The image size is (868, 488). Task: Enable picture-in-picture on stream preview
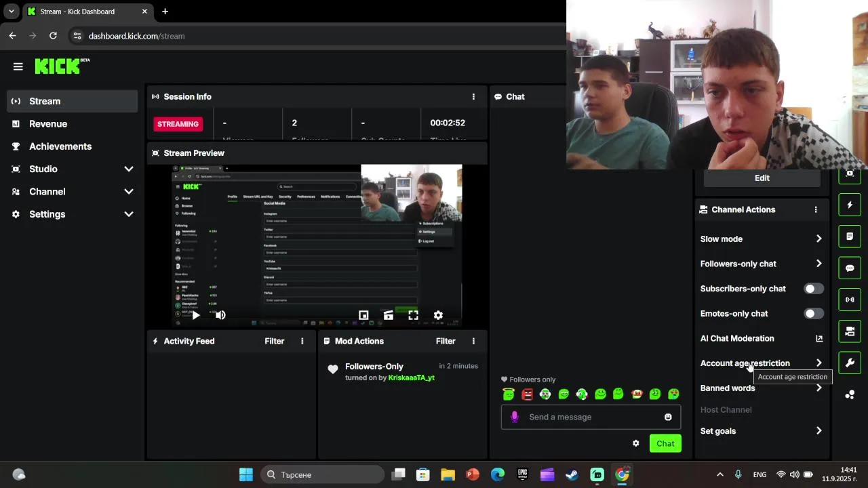363,315
